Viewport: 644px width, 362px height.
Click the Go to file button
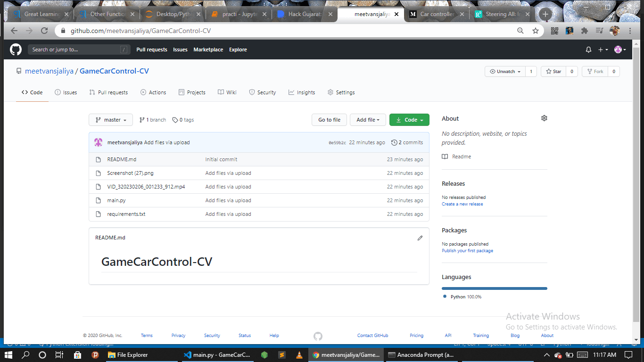pos(329,120)
